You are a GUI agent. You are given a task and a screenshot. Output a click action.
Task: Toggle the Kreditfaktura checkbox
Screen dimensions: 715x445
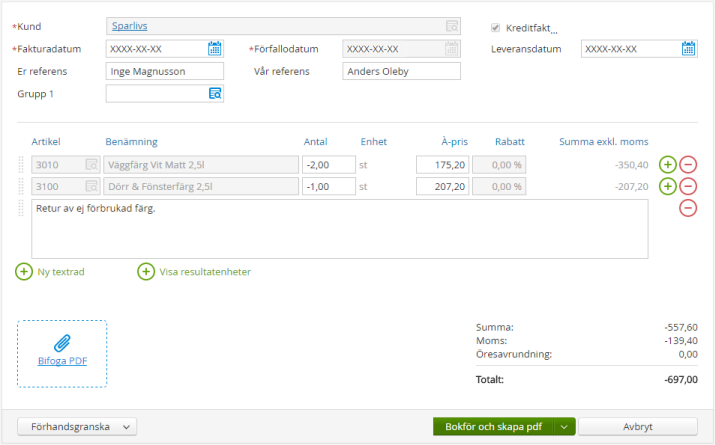[496, 28]
